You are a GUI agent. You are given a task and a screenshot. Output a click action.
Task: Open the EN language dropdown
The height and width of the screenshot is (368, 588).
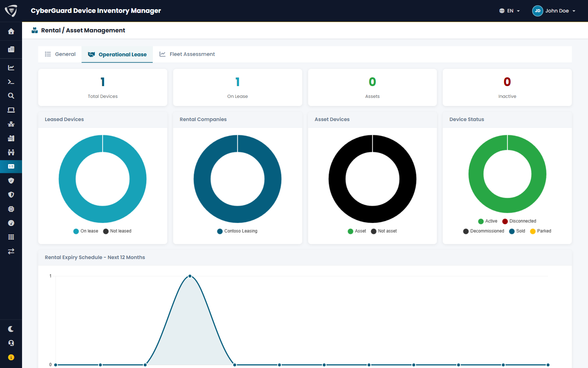pos(509,11)
